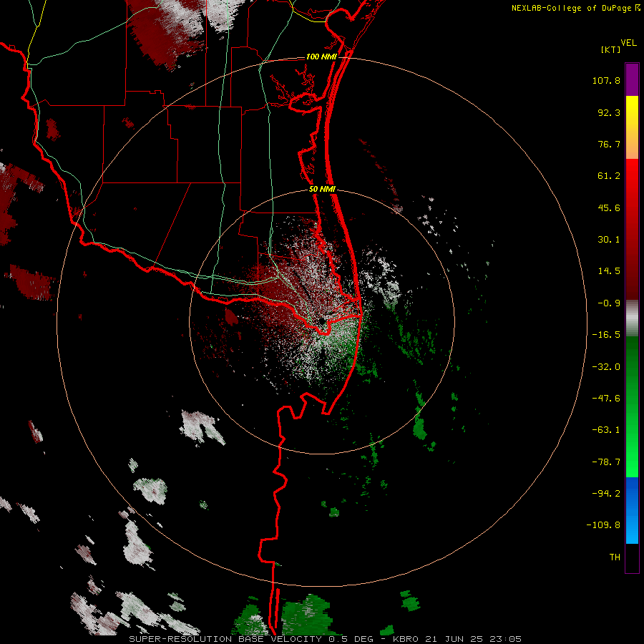
Task: Select the 61.2 scale value
Action: pos(609,176)
